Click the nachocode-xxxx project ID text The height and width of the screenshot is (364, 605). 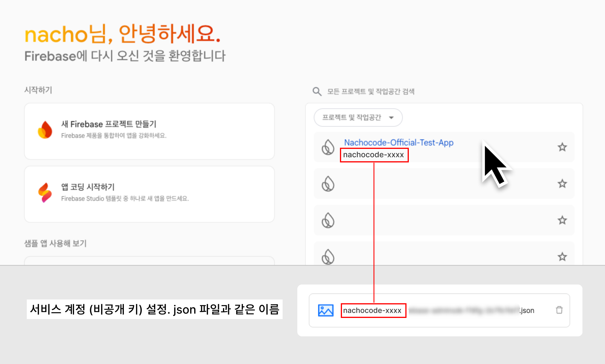click(373, 155)
